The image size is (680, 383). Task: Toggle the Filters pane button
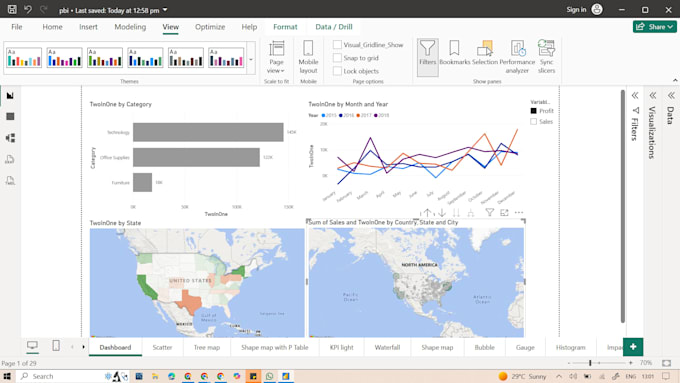coord(428,57)
